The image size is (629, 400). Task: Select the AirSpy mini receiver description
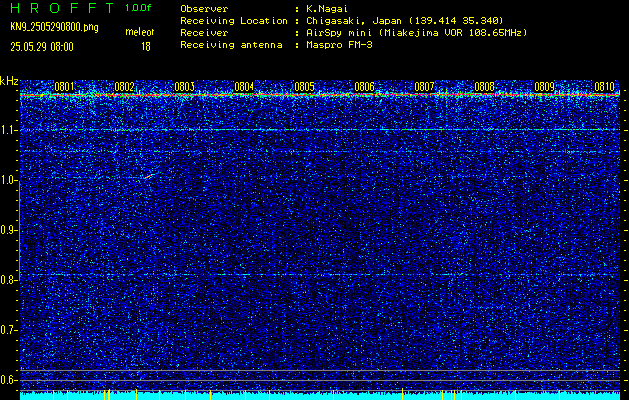click(416, 33)
